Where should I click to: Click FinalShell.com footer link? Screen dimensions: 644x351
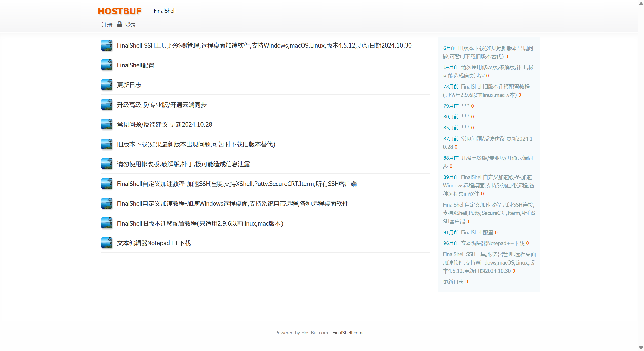(x=347, y=333)
